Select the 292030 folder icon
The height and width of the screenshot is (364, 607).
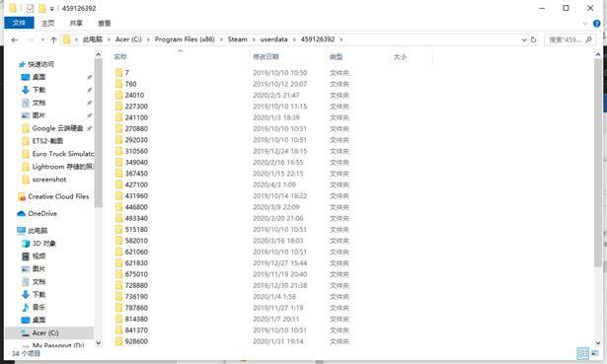pyautogui.click(x=118, y=140)
